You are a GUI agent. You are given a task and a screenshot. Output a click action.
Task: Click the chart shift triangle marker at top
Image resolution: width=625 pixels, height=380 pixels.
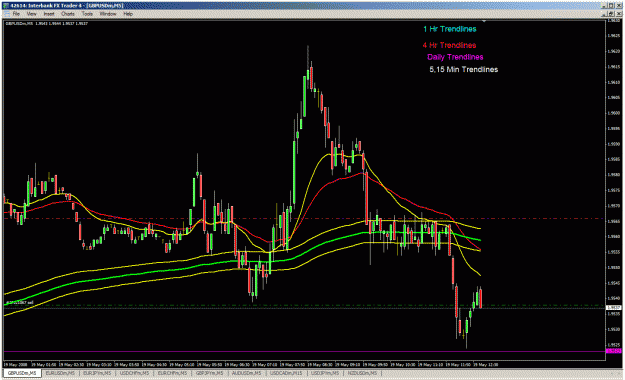pyautogui.click(x=484, y=21)
